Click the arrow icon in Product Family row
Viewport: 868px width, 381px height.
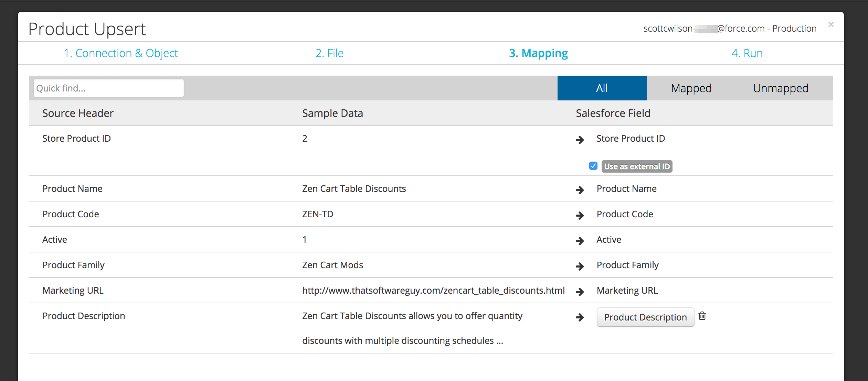[x=580, y=266]
